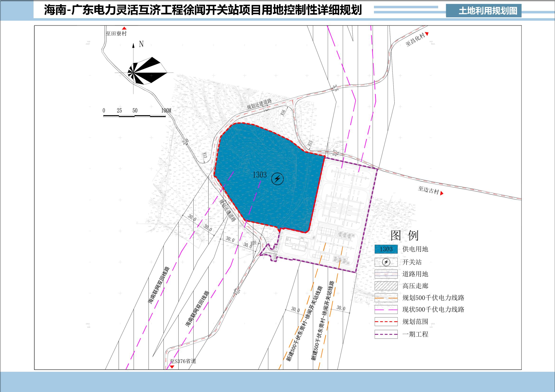Click the 1303 label on the blue parcel
Viewport: 555px width, 392px height.
[259, 175]
